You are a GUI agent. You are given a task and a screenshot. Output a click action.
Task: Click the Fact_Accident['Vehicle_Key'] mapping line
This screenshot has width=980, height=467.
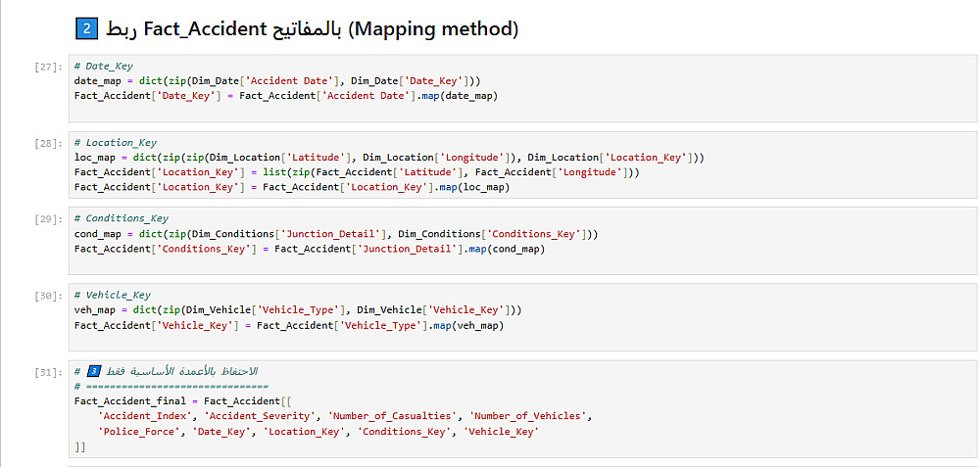pos(288,325)
